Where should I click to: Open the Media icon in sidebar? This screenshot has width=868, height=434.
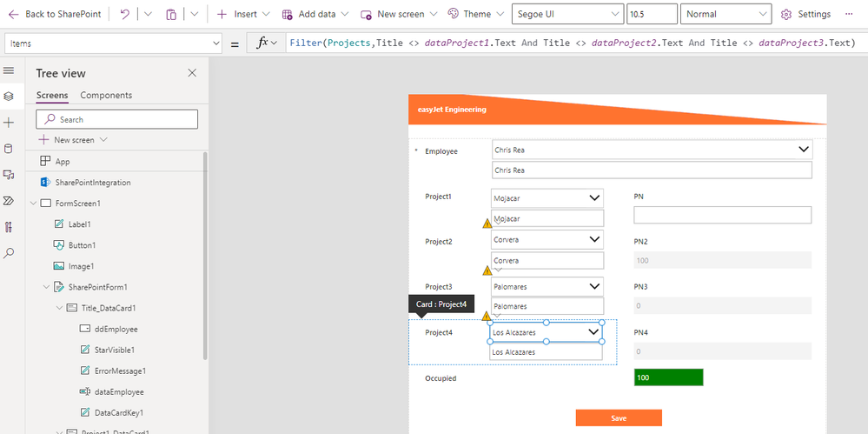pyautogui.click(x=9, y=175)
